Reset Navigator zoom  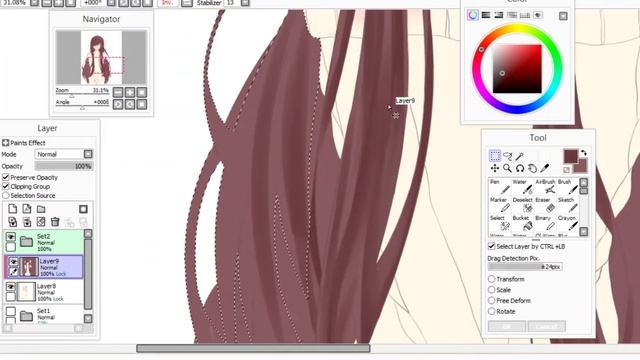click(x=142, y=92)
